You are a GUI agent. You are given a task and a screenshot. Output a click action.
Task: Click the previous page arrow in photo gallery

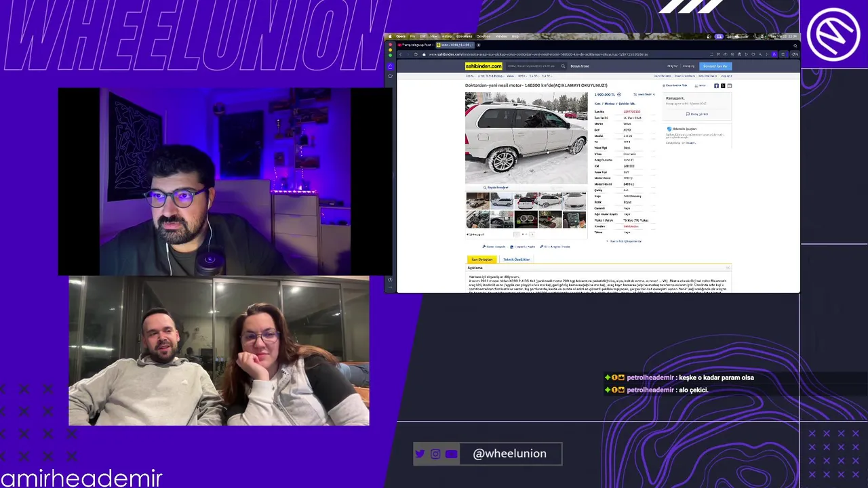[x=516, y=235]
